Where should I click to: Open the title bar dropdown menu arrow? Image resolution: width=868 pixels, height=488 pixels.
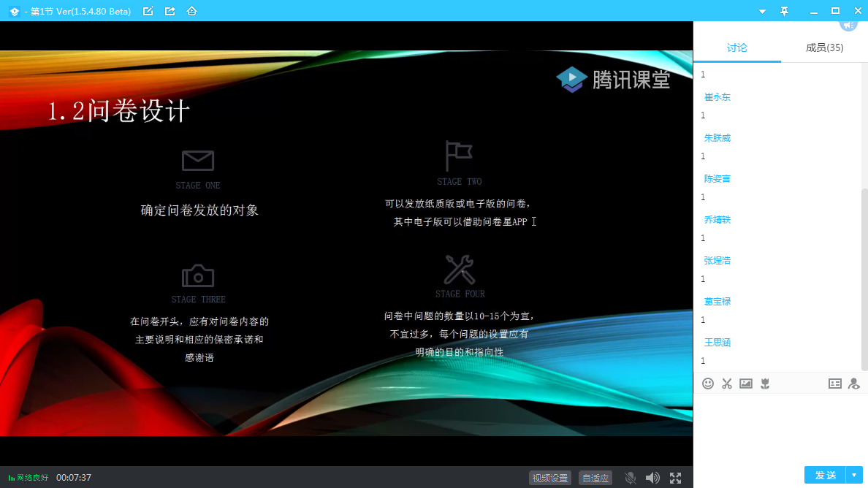(x=762, y=11)
